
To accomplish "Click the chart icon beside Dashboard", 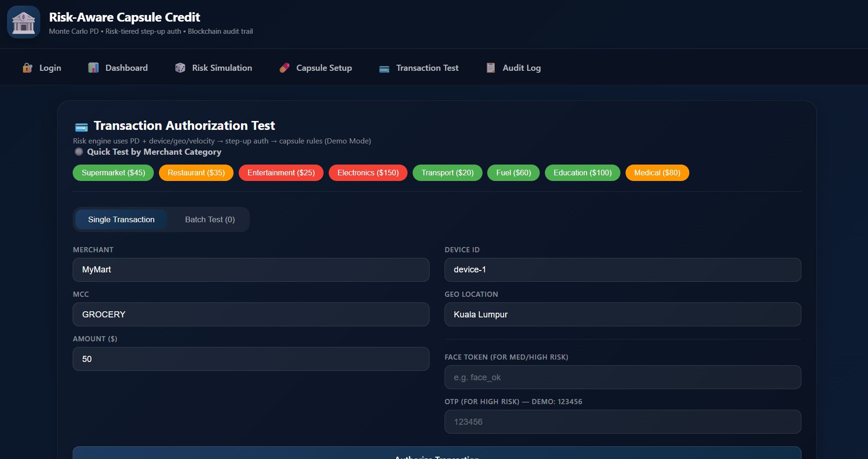I will [93, 68].
